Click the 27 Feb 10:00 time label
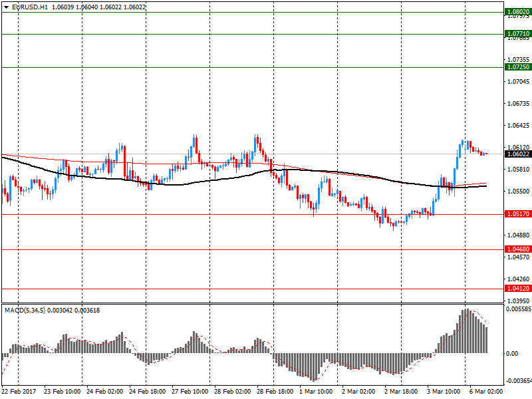Image resolution: width=532 pixels, height=399 pixels. [x=190, y=392]
